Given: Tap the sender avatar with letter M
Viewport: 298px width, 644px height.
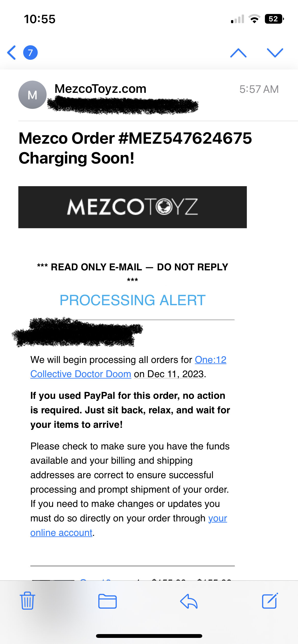Looking at the screenshot, I should coord(32,95).
